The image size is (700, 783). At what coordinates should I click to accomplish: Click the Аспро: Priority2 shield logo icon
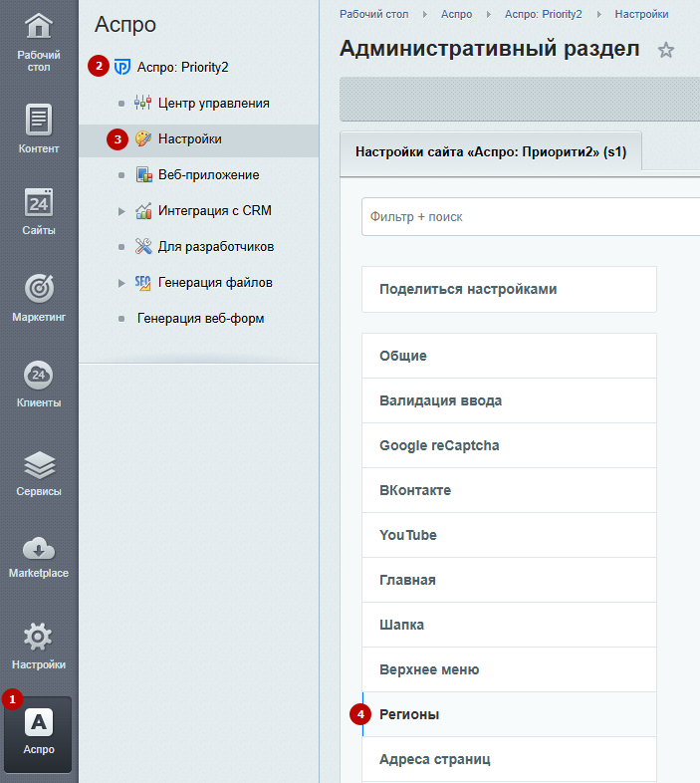click(x=122, y=67)
